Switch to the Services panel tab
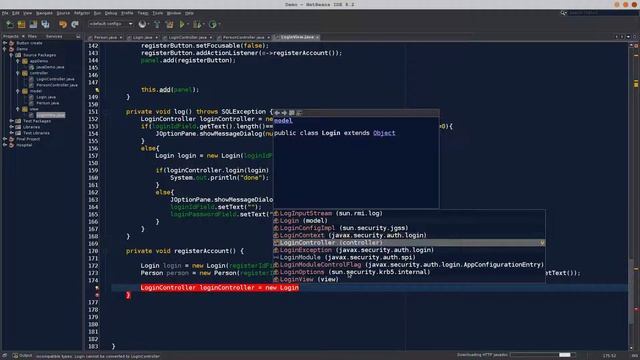Screen dimensions: 640x360 click(53, 36)
